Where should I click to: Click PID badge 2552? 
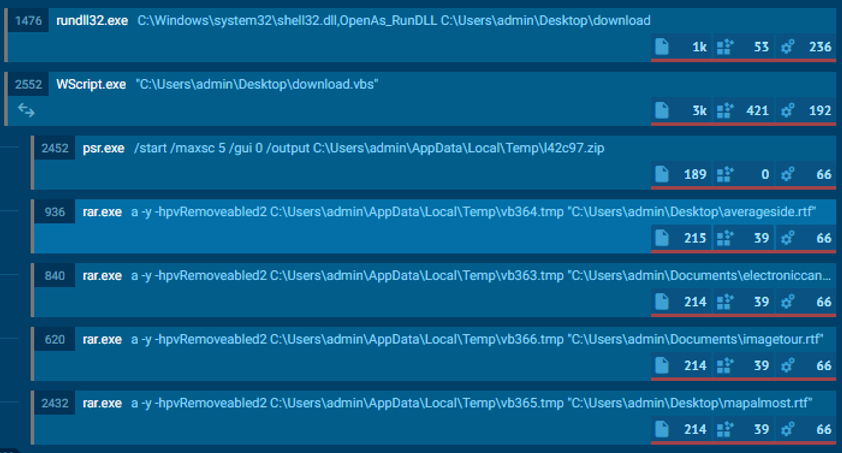(28, 84)
